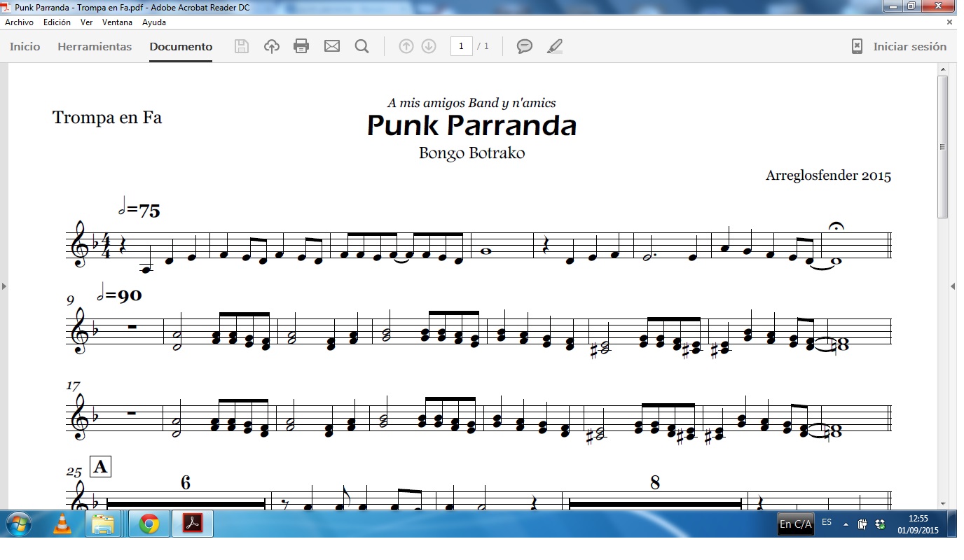Click the PDF icon in the title bar
Viewport: 964px width, 560px height.
[5, 8]
